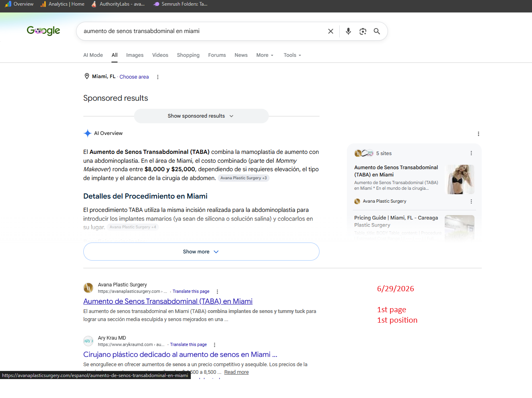Open the Tools dropdown
Viewport: 532px width, 398px height.
[292, 55]
